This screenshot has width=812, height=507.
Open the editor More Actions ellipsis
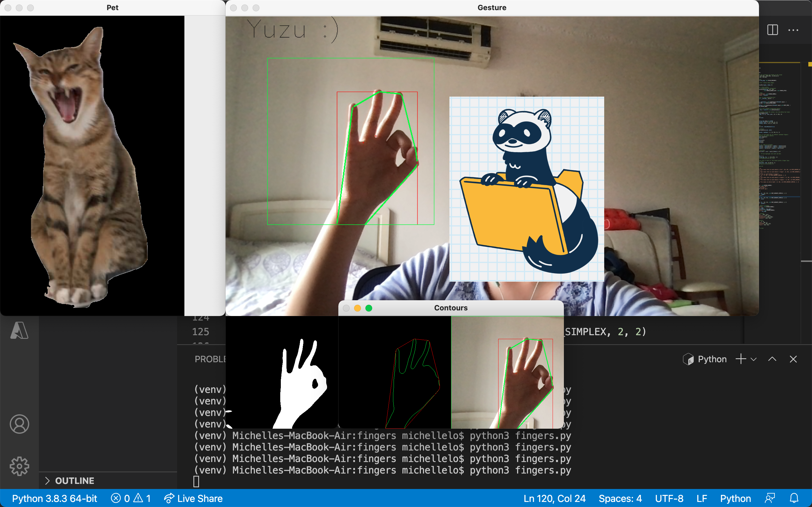point(793,30)
